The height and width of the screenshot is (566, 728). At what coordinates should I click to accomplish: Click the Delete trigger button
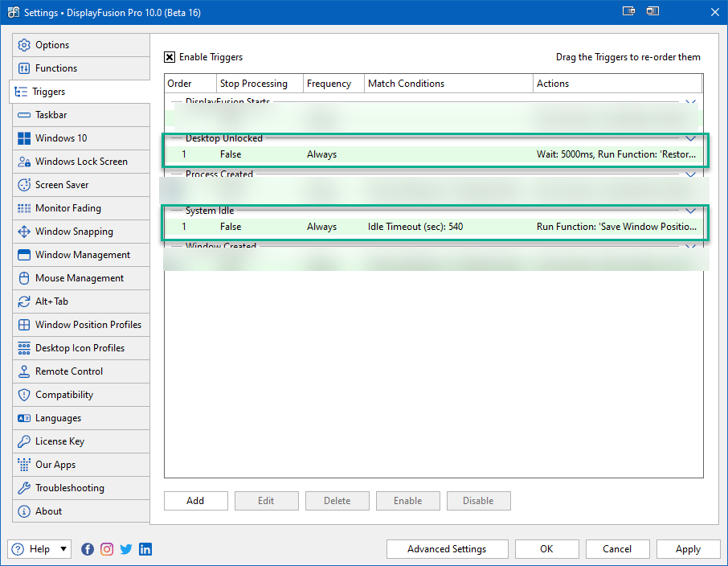[337, 501]
